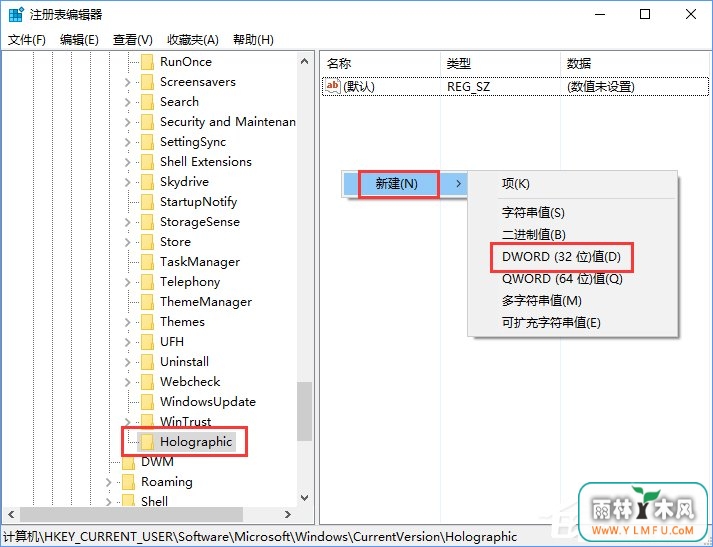Open the 帮助(H) menu
Screen dimensions: 713x547
pos(253,40)
